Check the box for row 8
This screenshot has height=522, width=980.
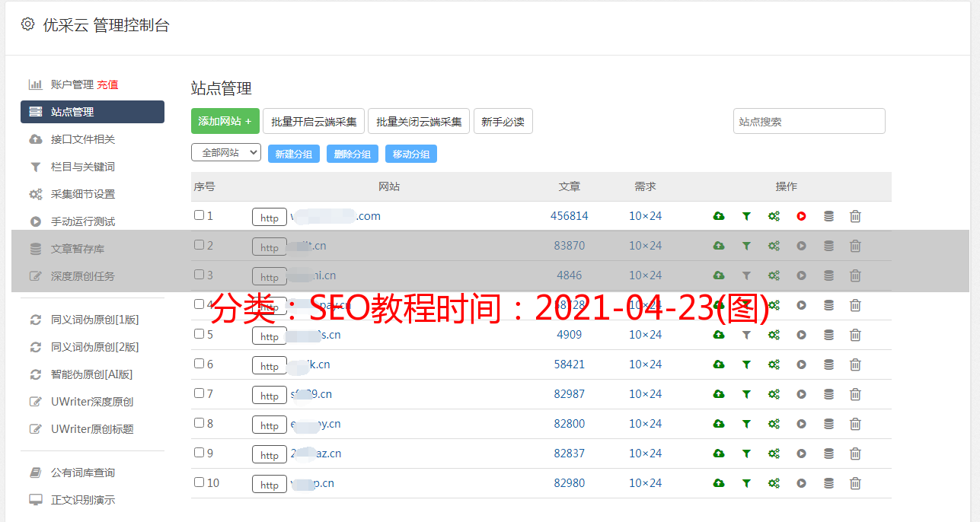tap(199, 423)
